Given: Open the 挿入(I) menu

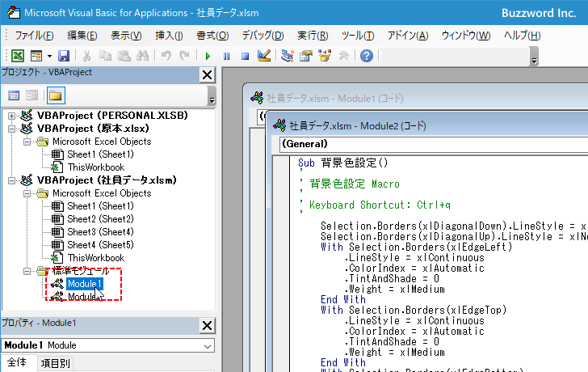Looking at the screenshot, I should point(169,36).
